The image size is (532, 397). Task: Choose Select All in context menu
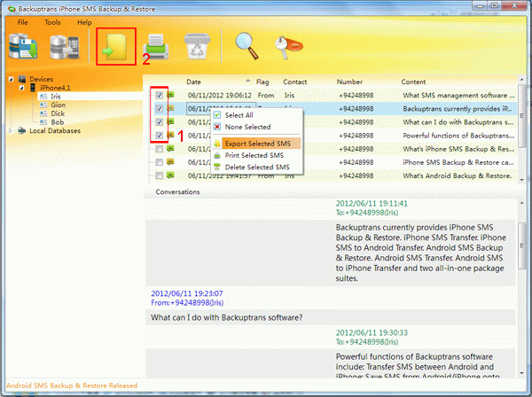pyautogui.click(x=257, y=115)
